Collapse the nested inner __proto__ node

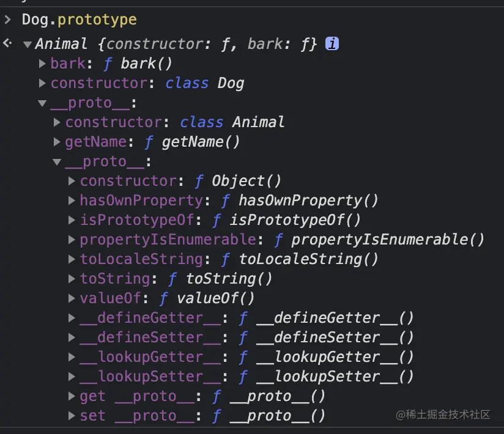(57, 162)
